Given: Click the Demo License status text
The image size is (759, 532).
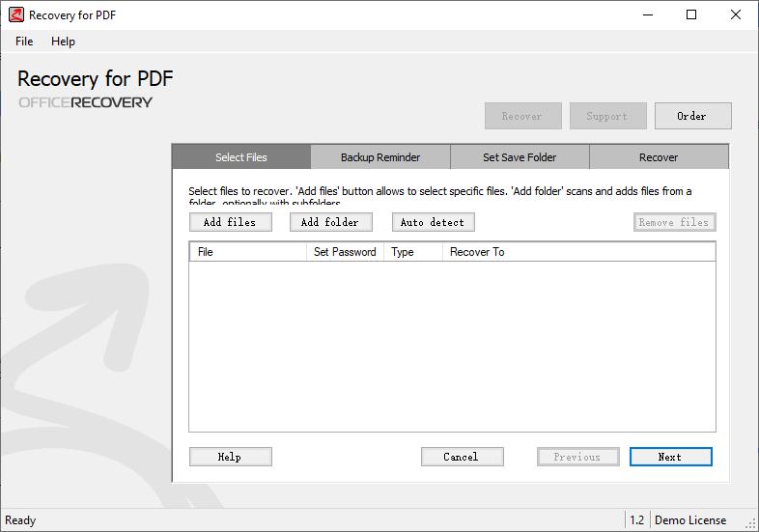Looking at the screenshot, I should click(x=690, y=520).
